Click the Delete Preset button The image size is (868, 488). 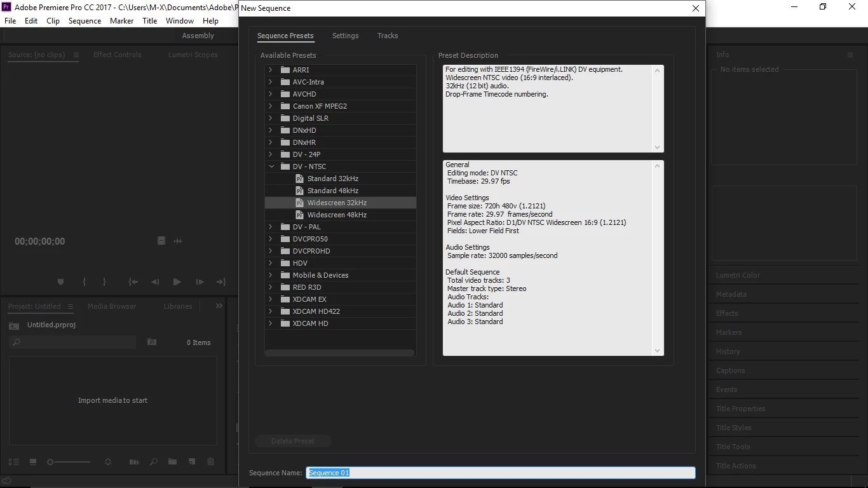293,441
